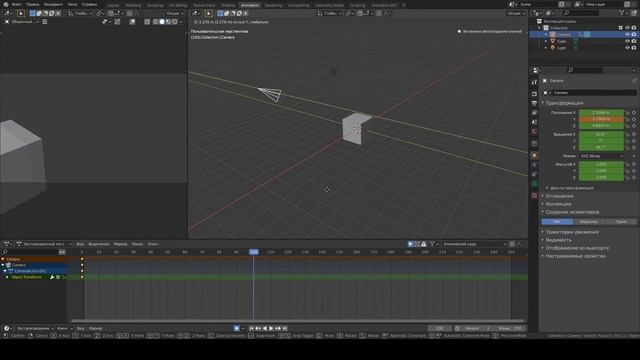Click the Blender logo icon in menu bar

click(6, 4)
